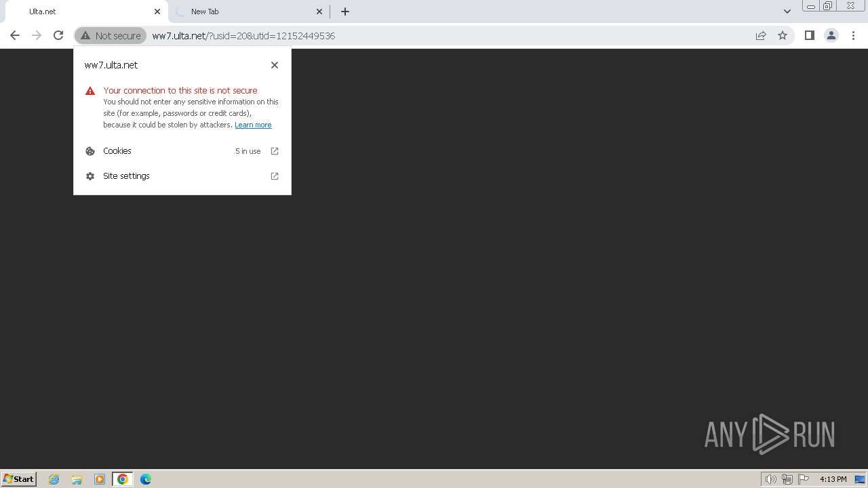Reload the current page

[x=58, y=35]
